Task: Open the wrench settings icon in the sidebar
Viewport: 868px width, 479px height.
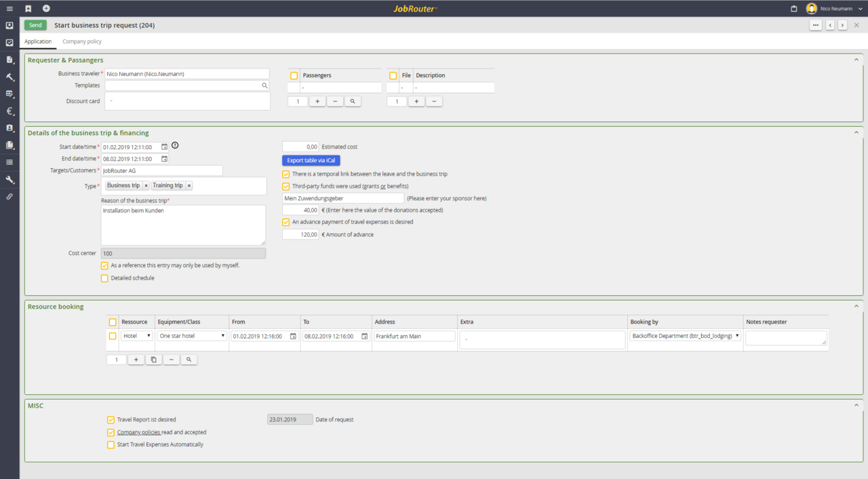Action: 9,180
